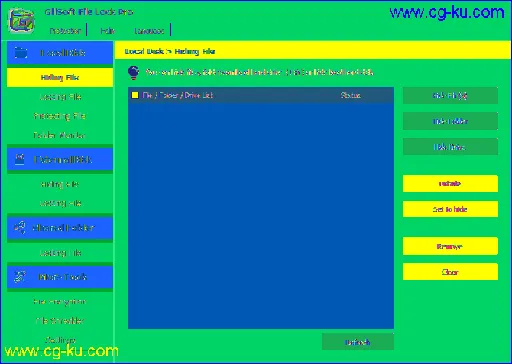Screen dimensions: 512x364
Task: Click the Hide Folder button
Action: tap(450, 121)
